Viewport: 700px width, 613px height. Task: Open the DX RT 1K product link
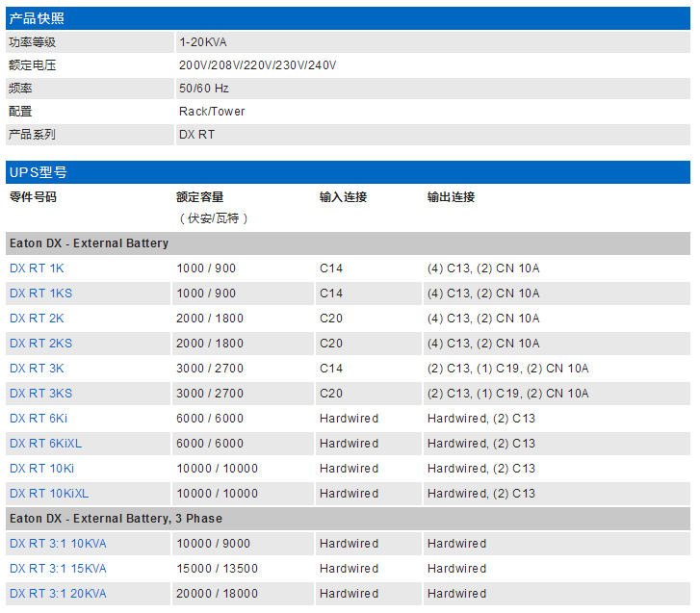37,268
